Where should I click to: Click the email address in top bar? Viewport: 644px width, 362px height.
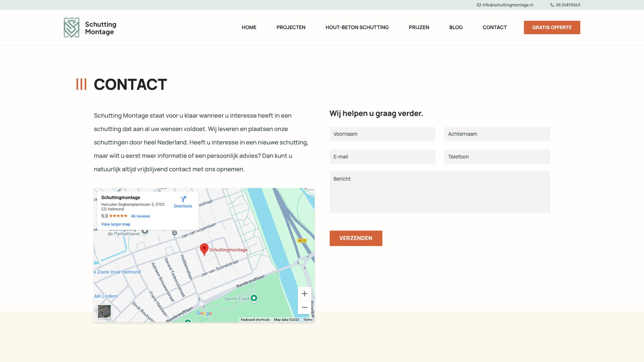tap(507, 5)
